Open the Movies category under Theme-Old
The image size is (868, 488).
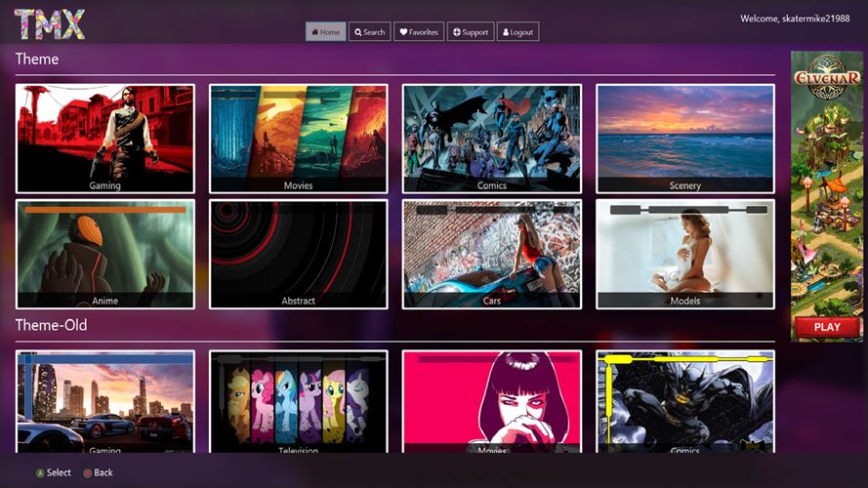(x=491, y=402)
